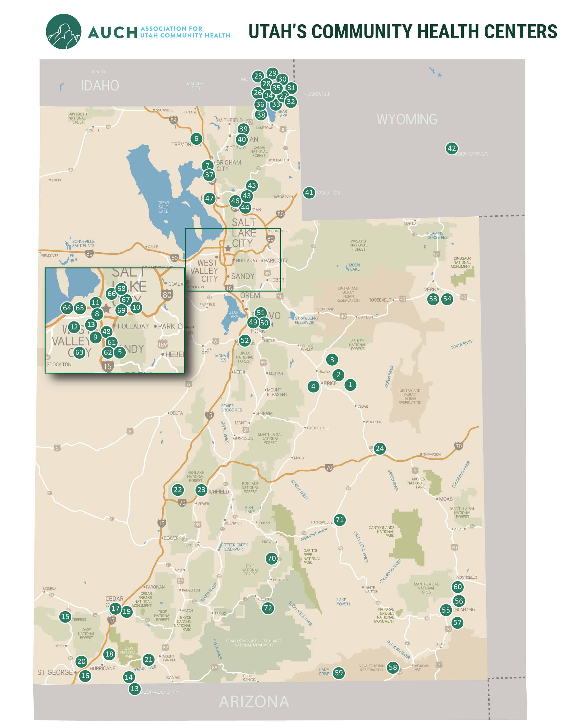Click the Association for Utah Community Health text
Screen dimensions: 563x728
pyautogui.click(x=185, y=32)
